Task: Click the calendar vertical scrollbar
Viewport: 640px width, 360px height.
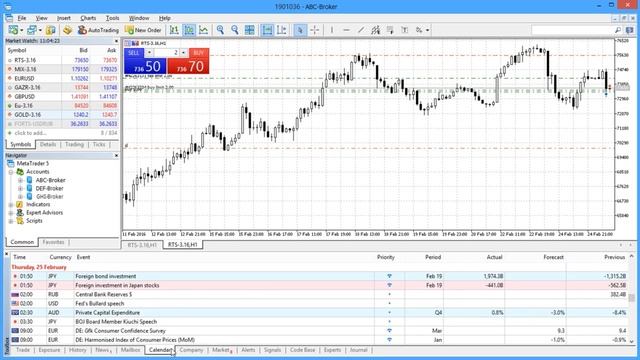Action: (x=631, y=298)
